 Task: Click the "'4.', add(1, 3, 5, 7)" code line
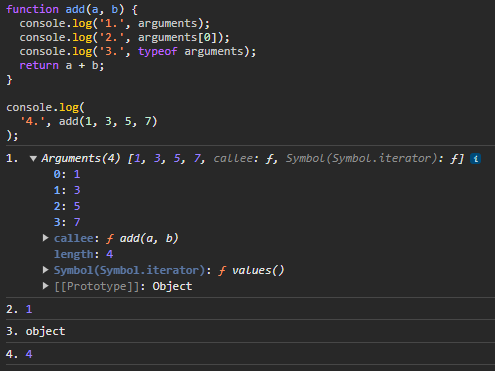(88, 121)
